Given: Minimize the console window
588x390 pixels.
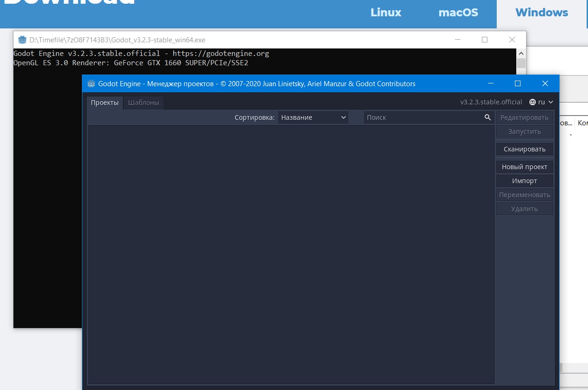Looking at the screenshot, I should coord(457,40).
